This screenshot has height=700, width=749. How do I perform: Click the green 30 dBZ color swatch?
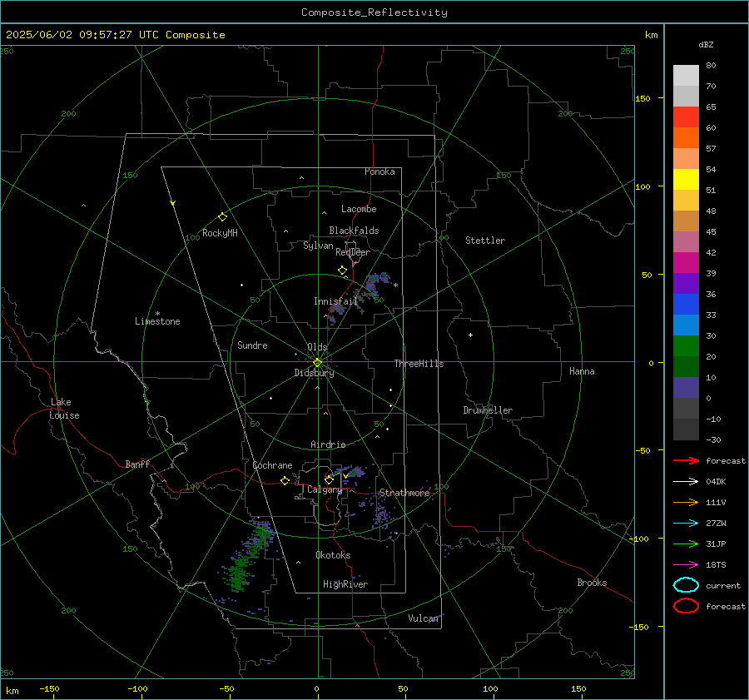coord(686,346)
